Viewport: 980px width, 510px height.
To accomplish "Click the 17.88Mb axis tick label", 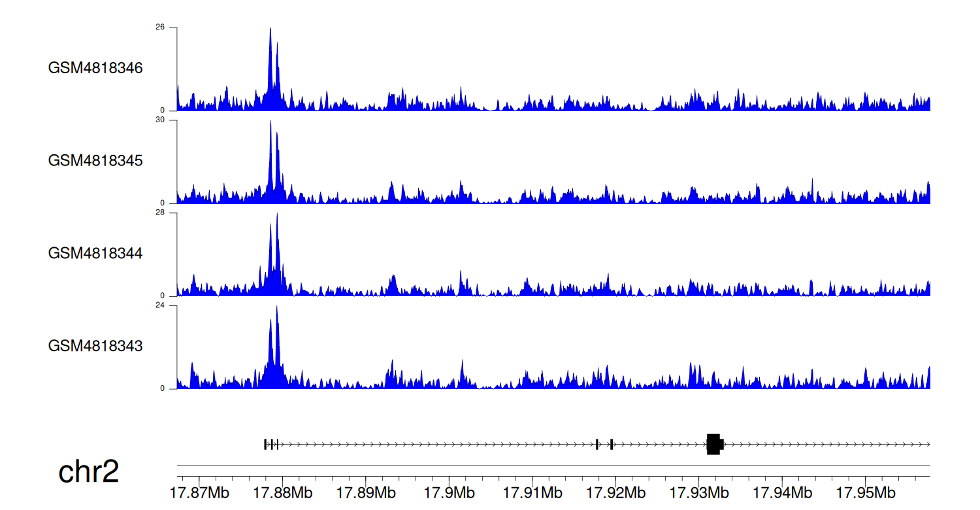I will (283, 492).
